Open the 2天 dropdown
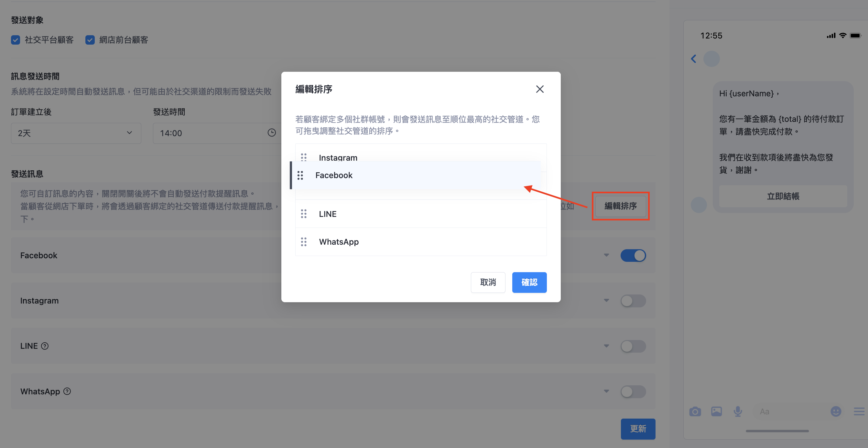Viewport: 868px width, 448px height. (x=76, y=133)
